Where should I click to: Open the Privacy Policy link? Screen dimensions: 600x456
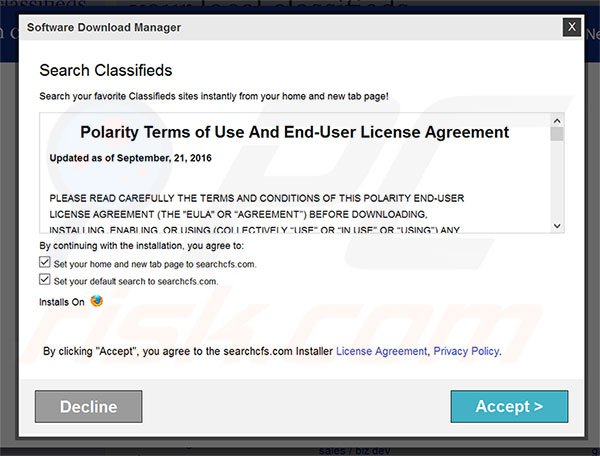466,351
